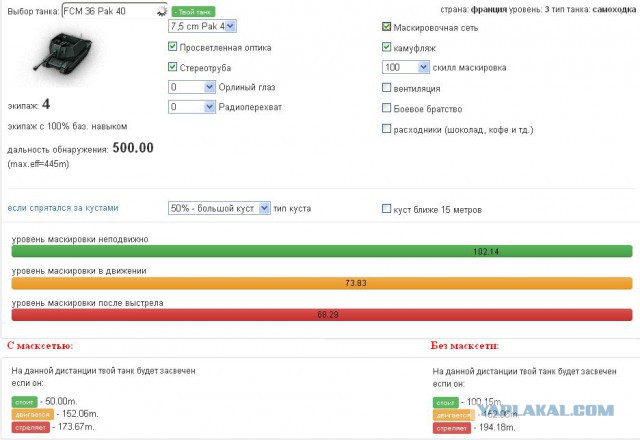
Task: Uncheck 'Просветленная оптика' checkbox
Action: 172,47
